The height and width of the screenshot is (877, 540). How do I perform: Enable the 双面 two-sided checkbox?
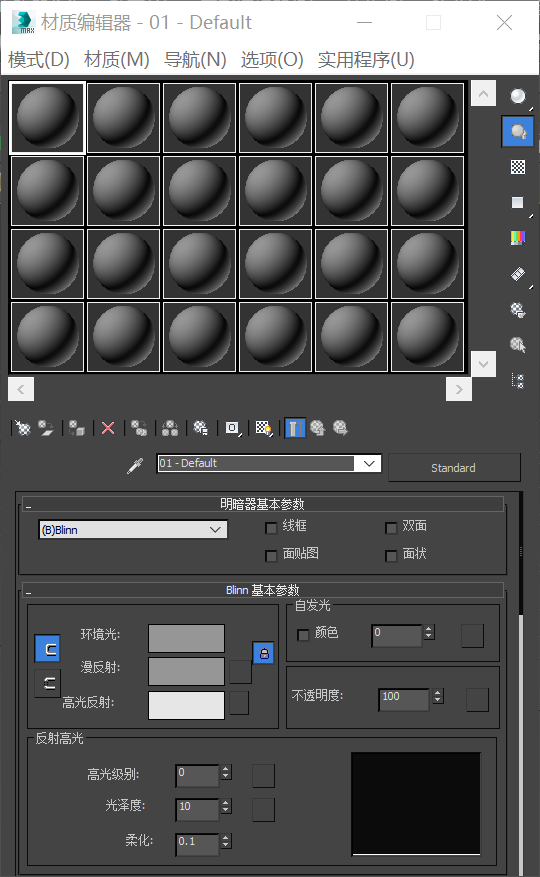click(391, 528)
